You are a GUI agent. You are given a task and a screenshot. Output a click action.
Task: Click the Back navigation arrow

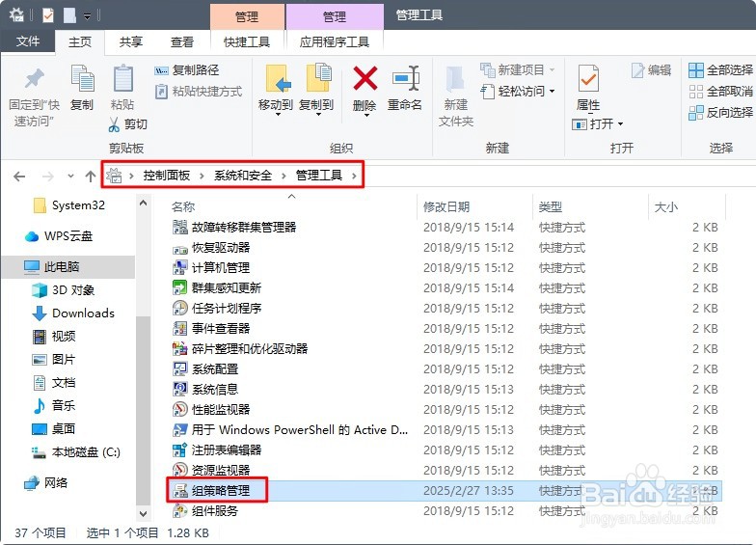click(19, 177)
